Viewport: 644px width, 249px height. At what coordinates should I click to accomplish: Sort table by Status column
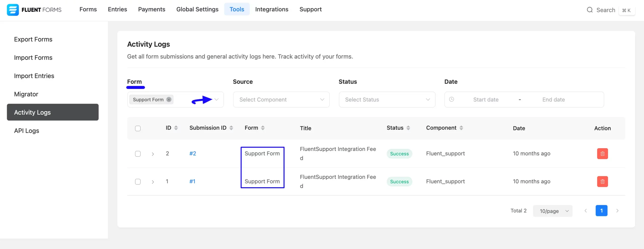(408, 128)
